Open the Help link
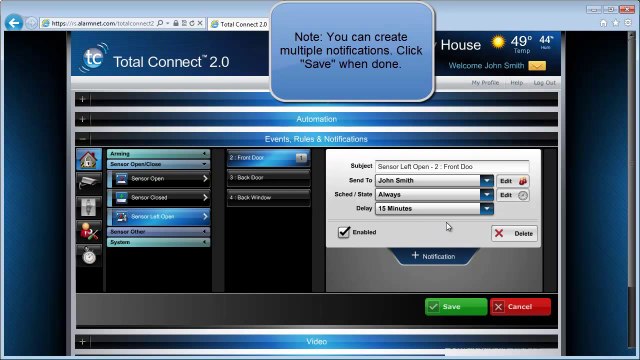The height and width of the screenshot is (360, 640). point(516,82)
